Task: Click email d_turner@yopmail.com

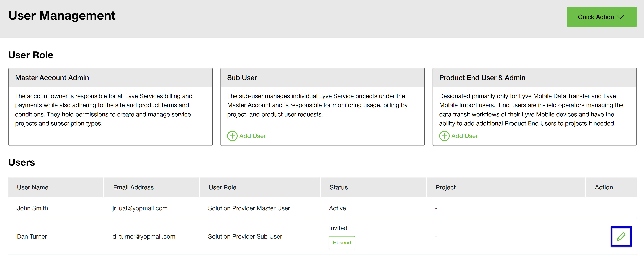Action: pyautogui.click(x=144, y=237)
